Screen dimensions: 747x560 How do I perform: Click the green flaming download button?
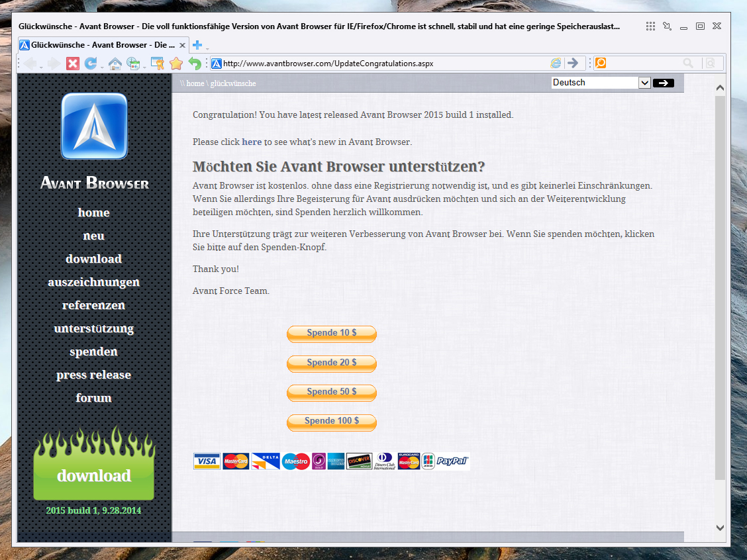tap(94, 463)
